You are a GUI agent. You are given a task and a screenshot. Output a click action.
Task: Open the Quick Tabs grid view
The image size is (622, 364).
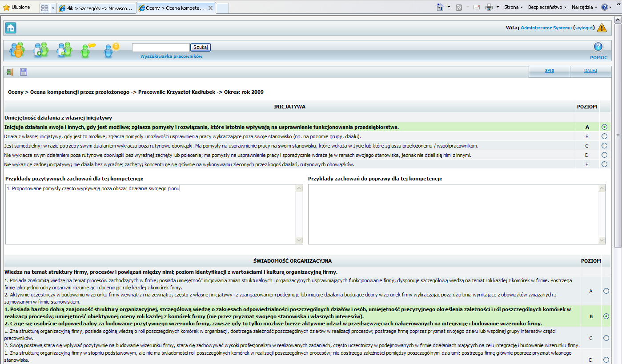click(x=44, y=8)
